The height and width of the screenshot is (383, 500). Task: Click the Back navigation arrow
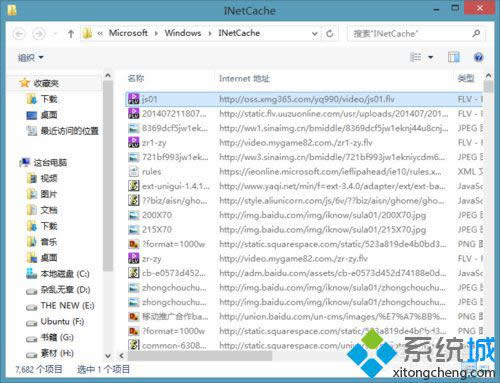[19, 34]
